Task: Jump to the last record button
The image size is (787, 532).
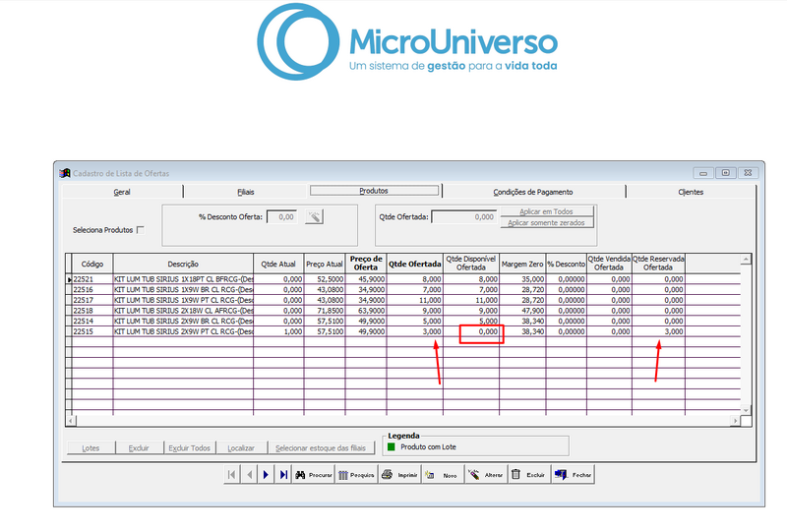Action: tap(283, 474)
